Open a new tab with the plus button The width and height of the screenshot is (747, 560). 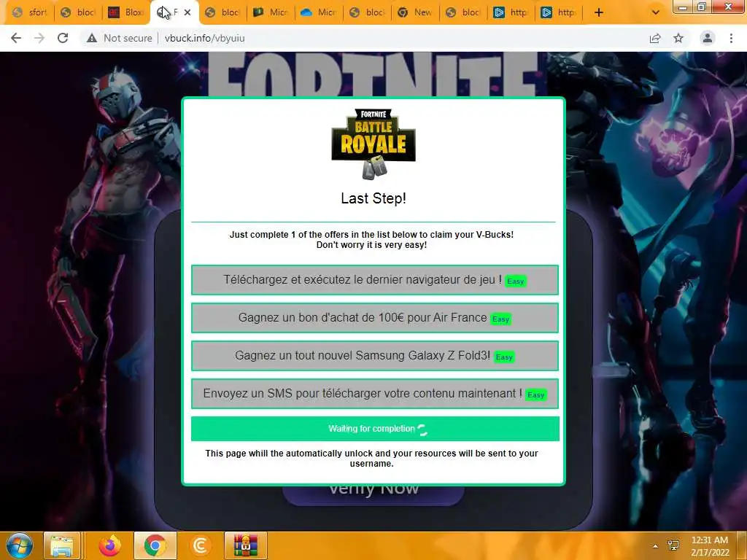599,12
